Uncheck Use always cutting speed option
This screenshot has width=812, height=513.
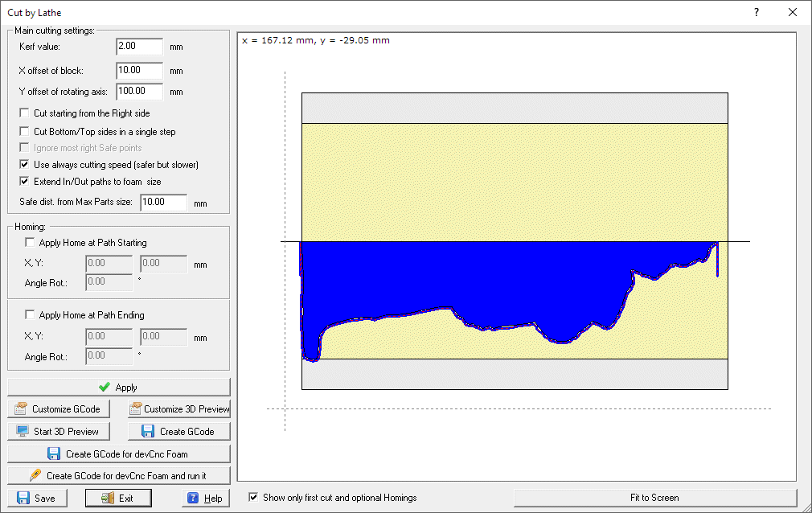pos(24,165)
